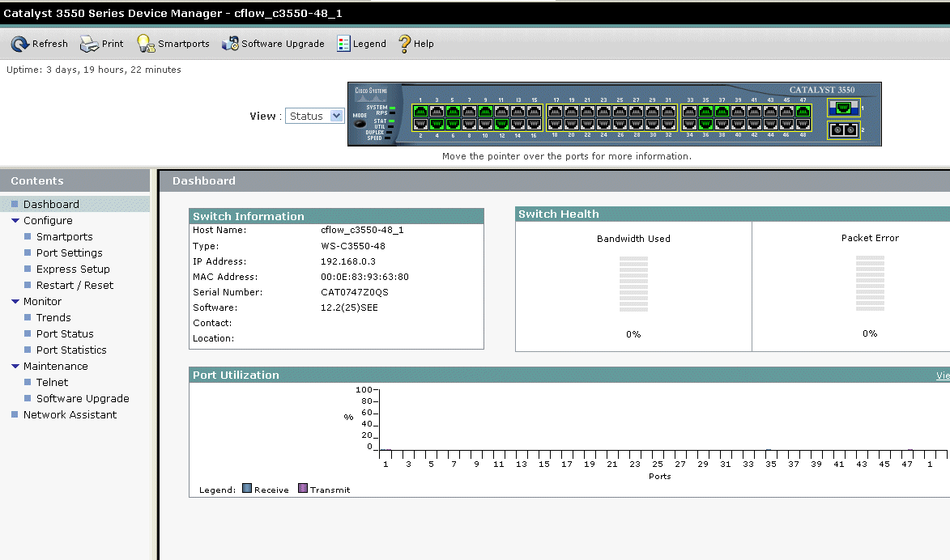Select green port 37 on the switch
The image size is (950, 560).
722,112
